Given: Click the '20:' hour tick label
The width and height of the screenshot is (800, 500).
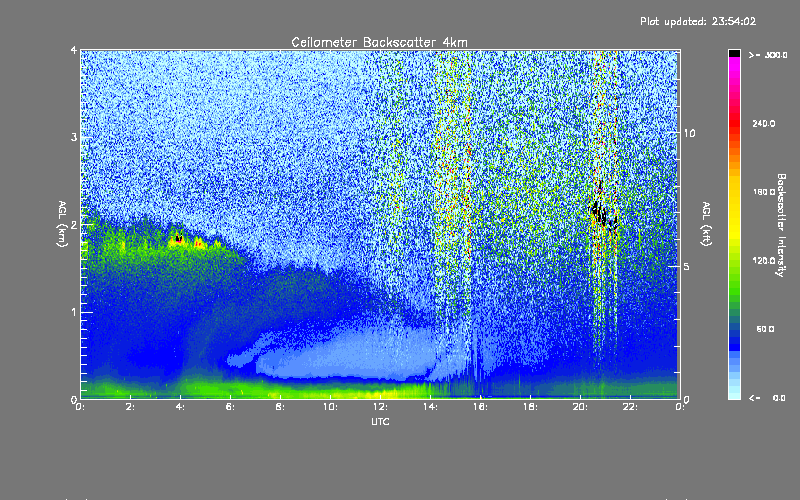Looking at the screenshot, I should tap(580, 407).
